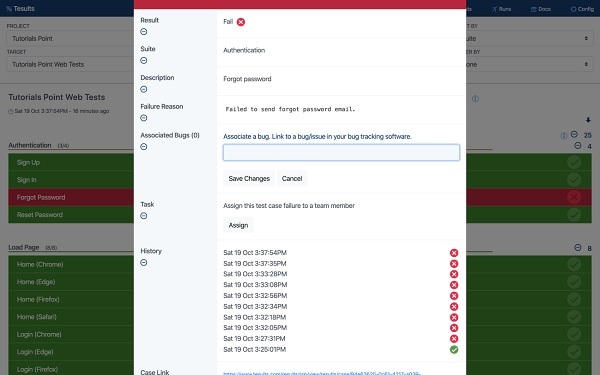The width and height of the screenshot is (600, 375).
Task: Collapse the Associated Bugs section minus icon
Action: [143, 147]
